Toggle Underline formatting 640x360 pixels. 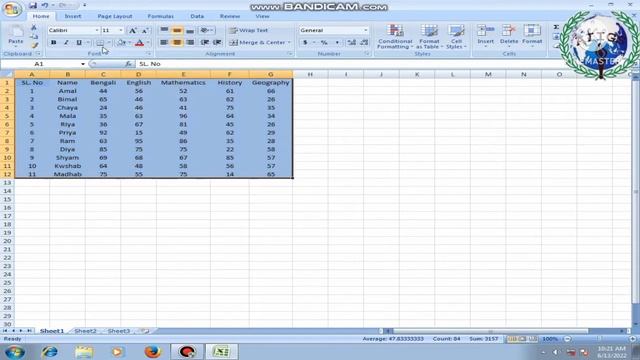(79, 42)
